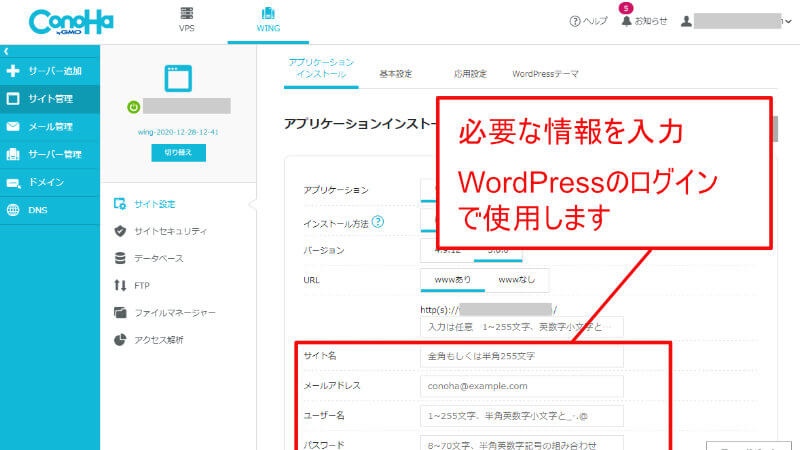The image size is (800, 450).
Task: Switch to the WordPressテーマ tab
Action: click(545, 74)
